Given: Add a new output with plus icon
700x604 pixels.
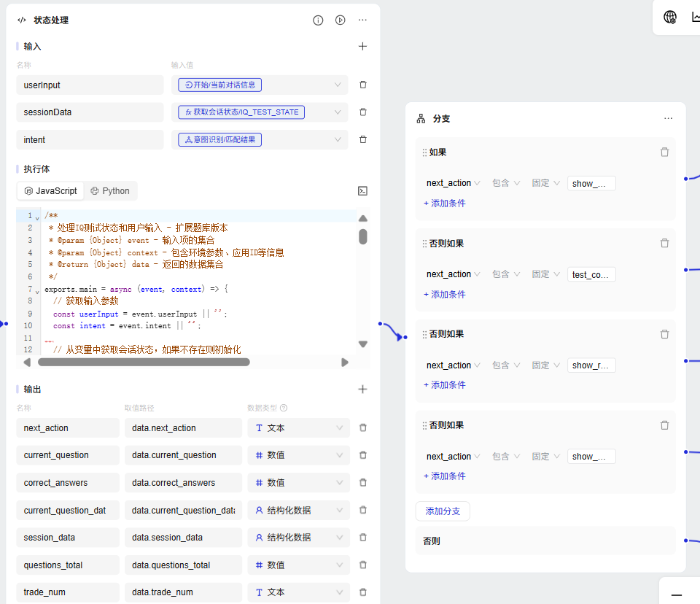Looking at the screenshot, I should pos(362,390).
